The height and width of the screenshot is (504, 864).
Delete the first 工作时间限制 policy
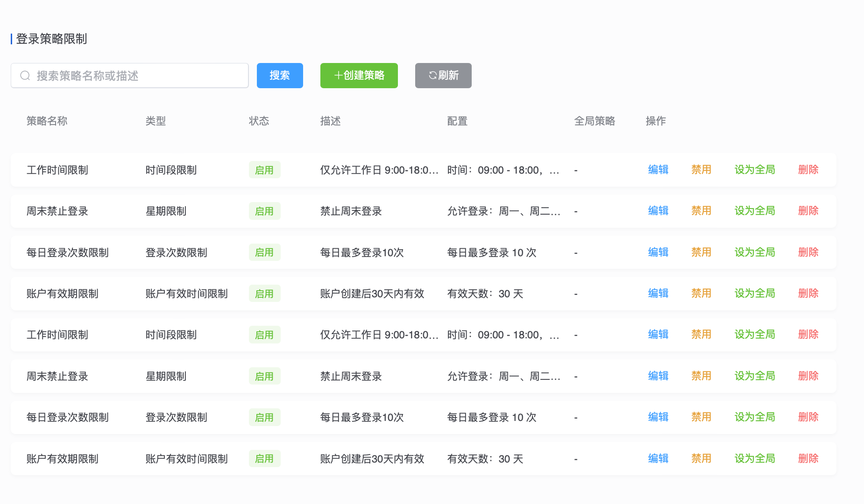[808, 170]
